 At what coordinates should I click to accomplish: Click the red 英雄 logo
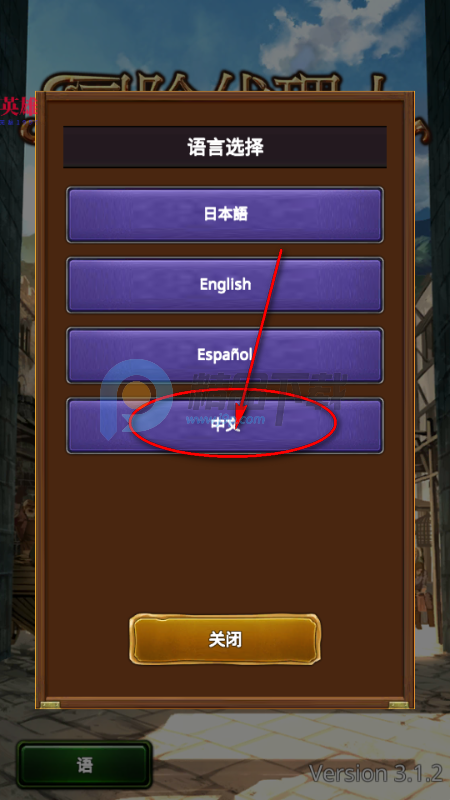(x=18, y=108)
